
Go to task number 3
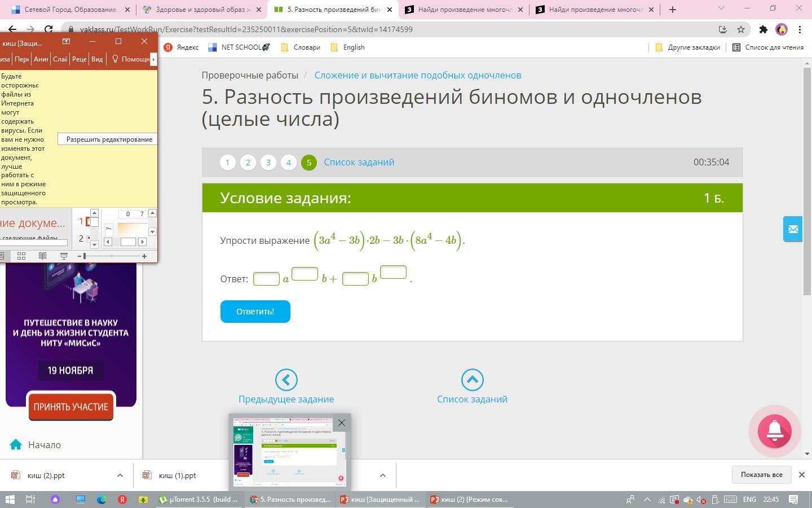(x=268, y=163)
